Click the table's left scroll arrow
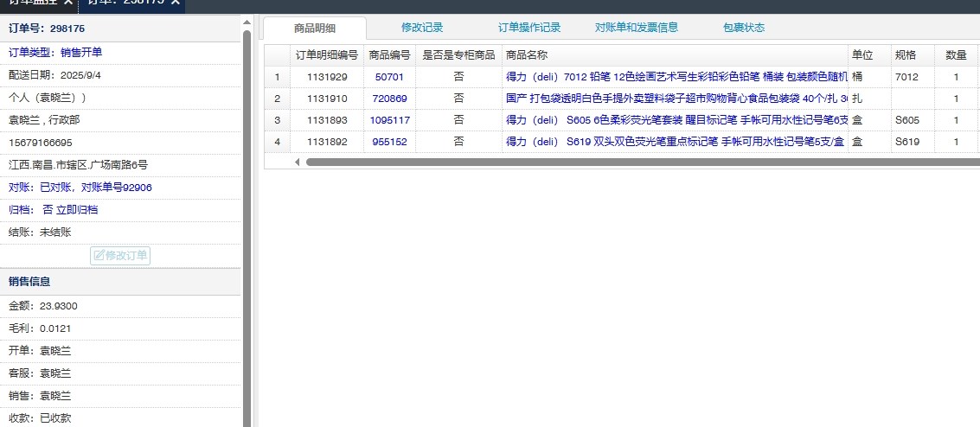The width and height of the screenshot is (980, 427). 298,162
